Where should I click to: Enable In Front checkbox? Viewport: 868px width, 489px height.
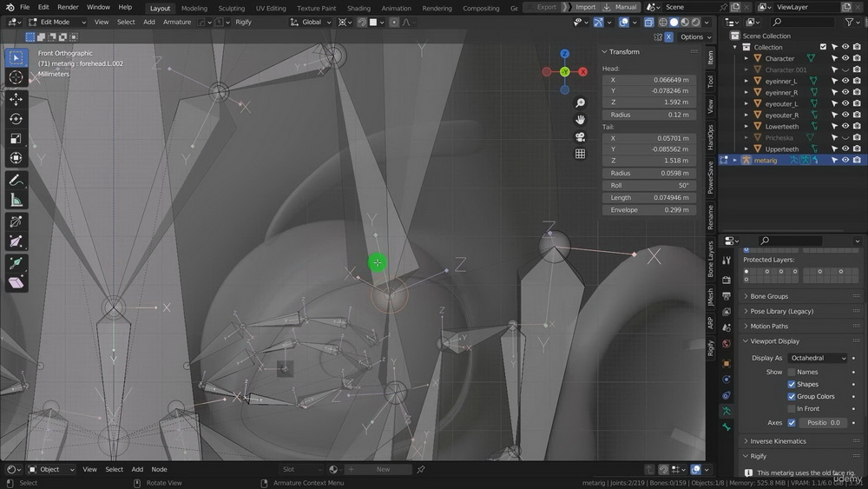click(792, 409)
